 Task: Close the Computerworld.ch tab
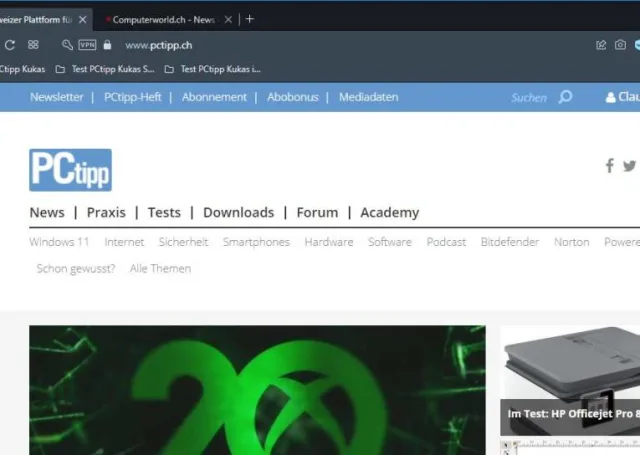click(228, 20)
